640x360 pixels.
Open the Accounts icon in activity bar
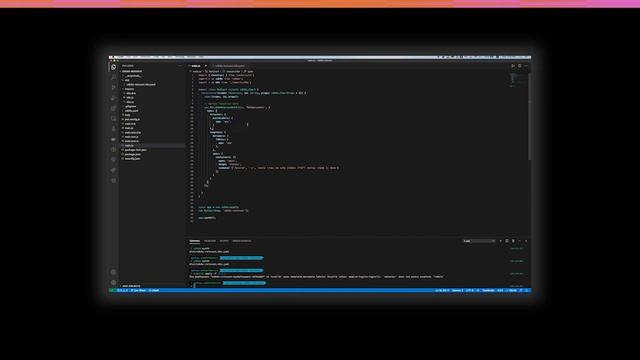click(113, 272)
